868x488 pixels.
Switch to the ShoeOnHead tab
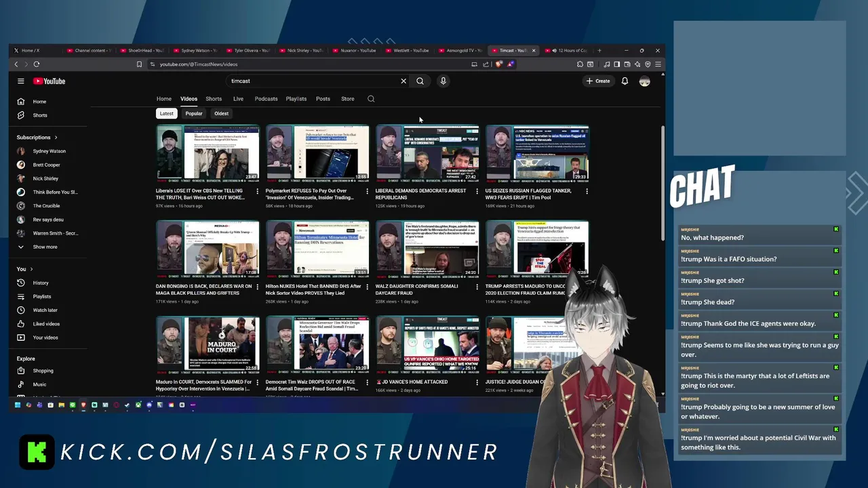click(143, 50)
